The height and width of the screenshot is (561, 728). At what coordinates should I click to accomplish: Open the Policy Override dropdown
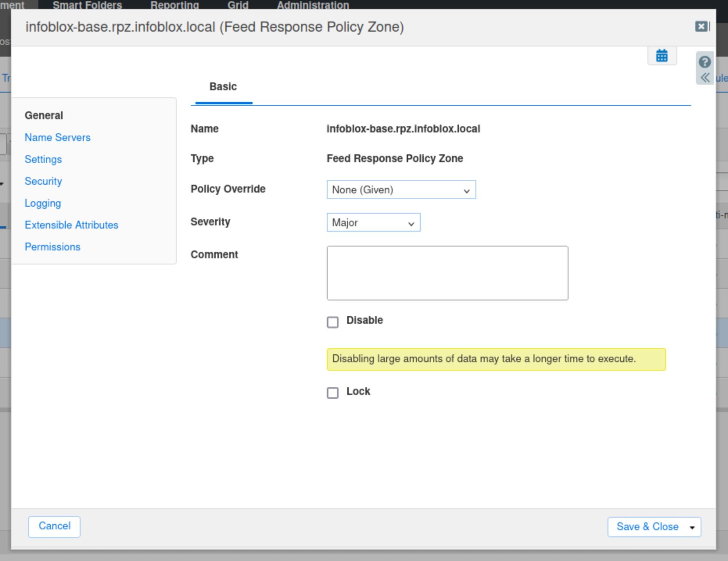click(x=401, y=190)
